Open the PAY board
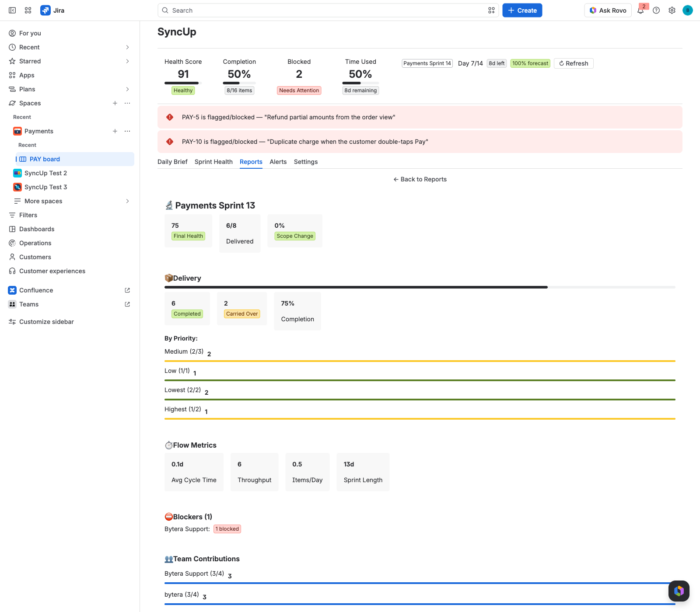The height and width of the screenshot is (612, 700). (x=75, y=159)
